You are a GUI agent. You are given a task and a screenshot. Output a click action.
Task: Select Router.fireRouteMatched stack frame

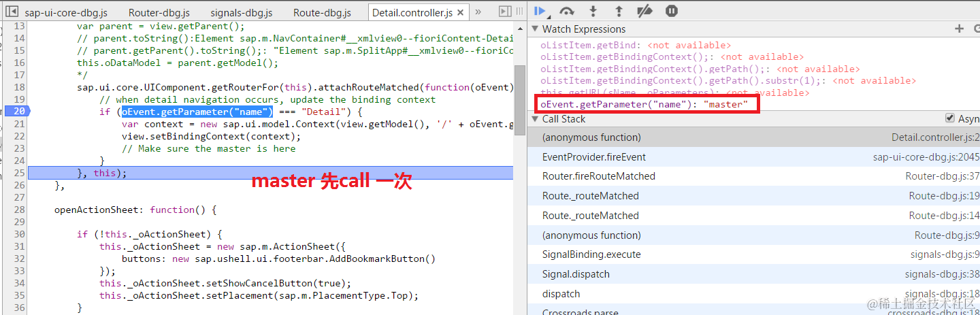tap(753, 176)
